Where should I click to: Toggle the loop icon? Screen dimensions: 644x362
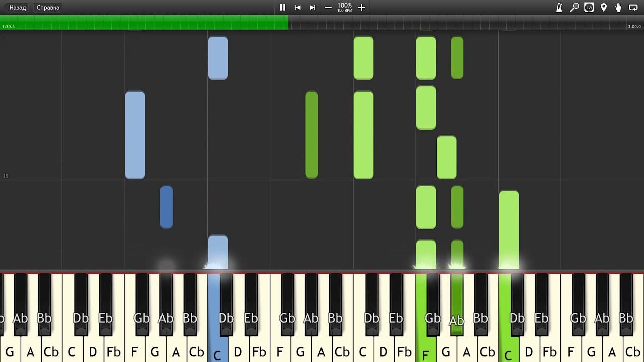point(633,7)
